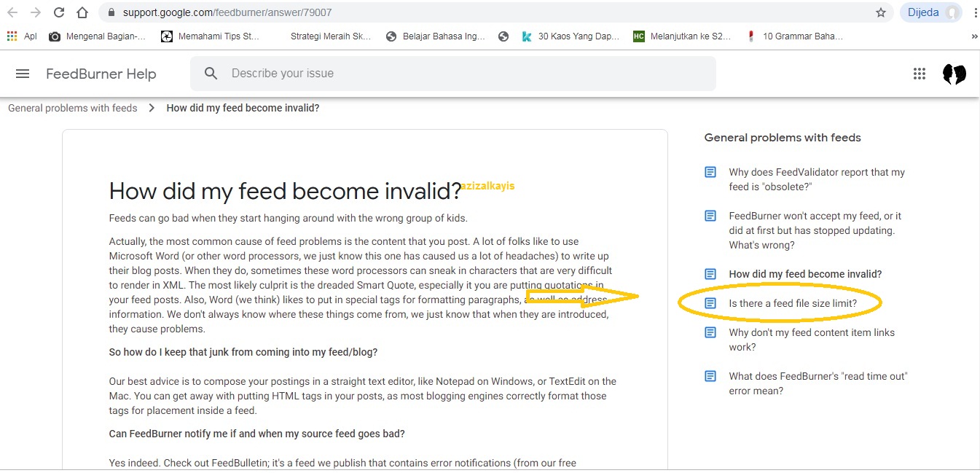980x473 pixels.
Task: Click document icon beside 'FeedBurner won't accept'
Action: click(710, 216)
